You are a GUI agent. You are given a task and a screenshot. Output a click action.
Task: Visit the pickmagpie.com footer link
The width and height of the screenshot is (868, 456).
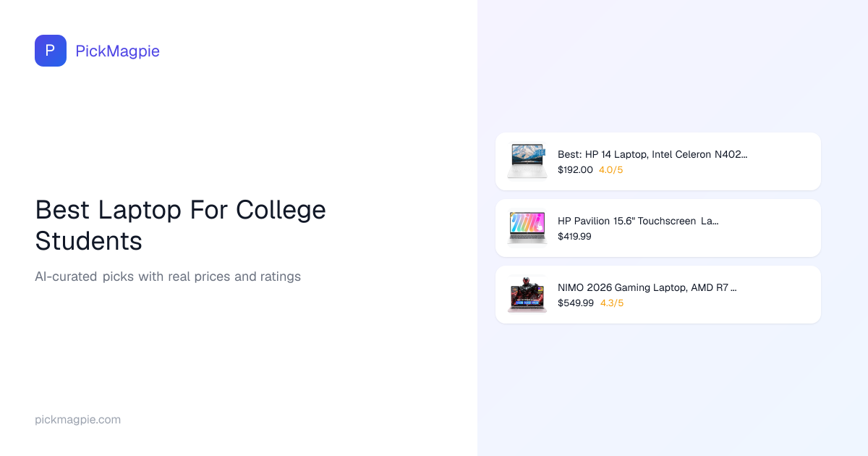pyautogui.click(x=77, y=420)
